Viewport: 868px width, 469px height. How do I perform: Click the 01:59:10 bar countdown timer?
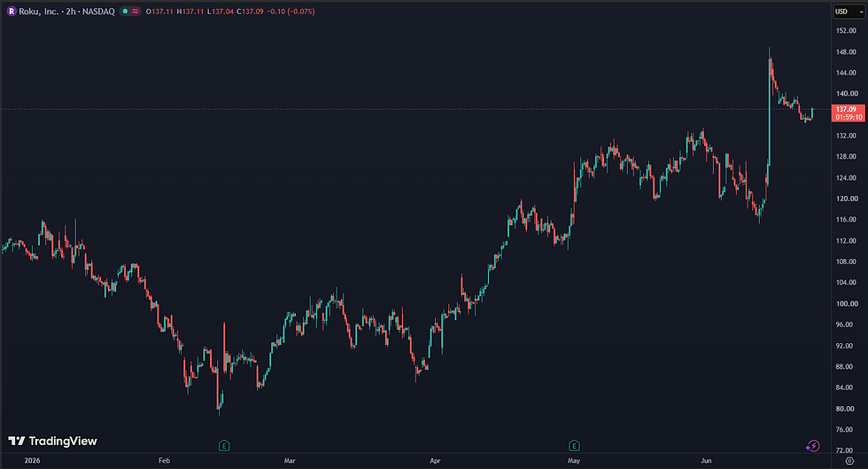[x=849, y=117]
